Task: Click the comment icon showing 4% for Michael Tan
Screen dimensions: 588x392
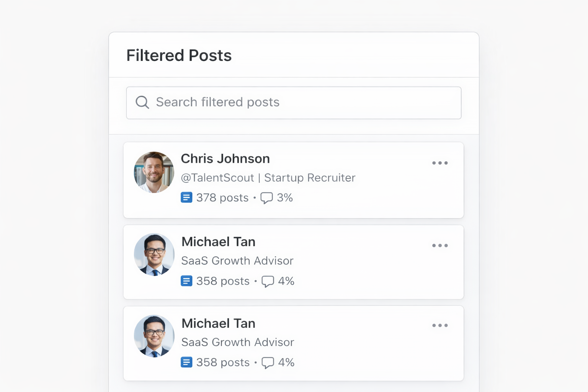Action: [x=268, y=281]
